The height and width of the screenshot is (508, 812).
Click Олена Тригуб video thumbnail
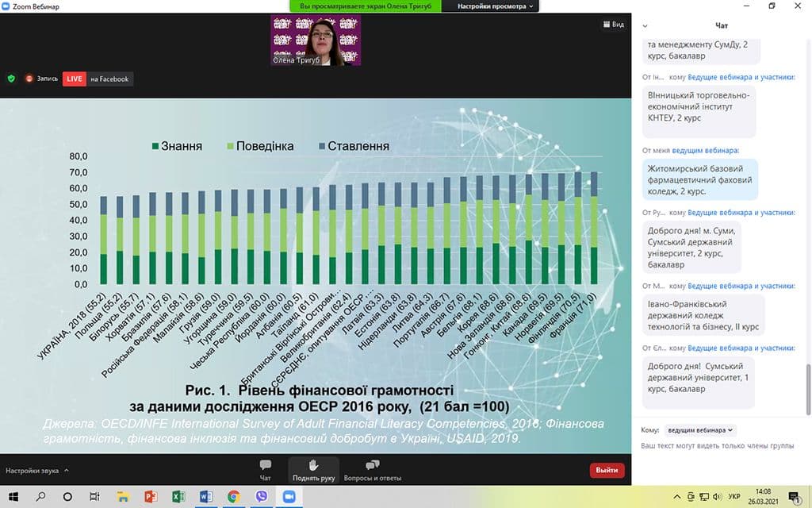tap(316, 40)
